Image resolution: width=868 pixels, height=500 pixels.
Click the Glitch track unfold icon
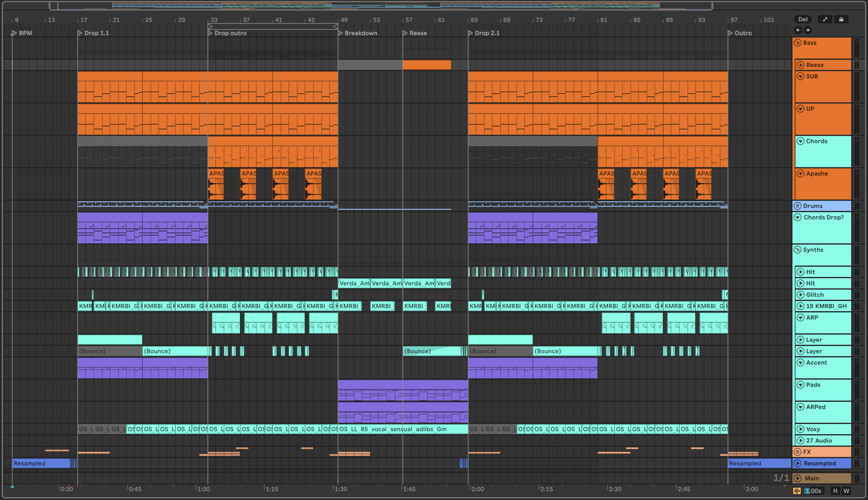coord(800,295)
